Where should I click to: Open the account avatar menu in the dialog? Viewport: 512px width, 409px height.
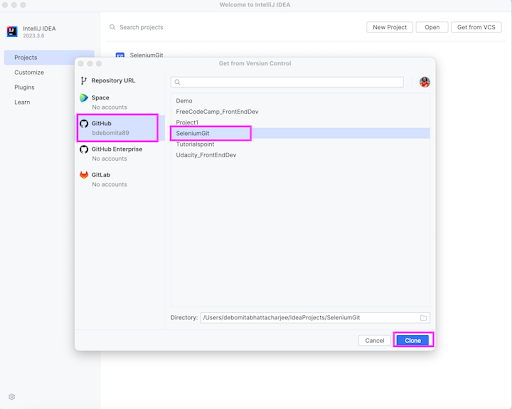point(424,82)
